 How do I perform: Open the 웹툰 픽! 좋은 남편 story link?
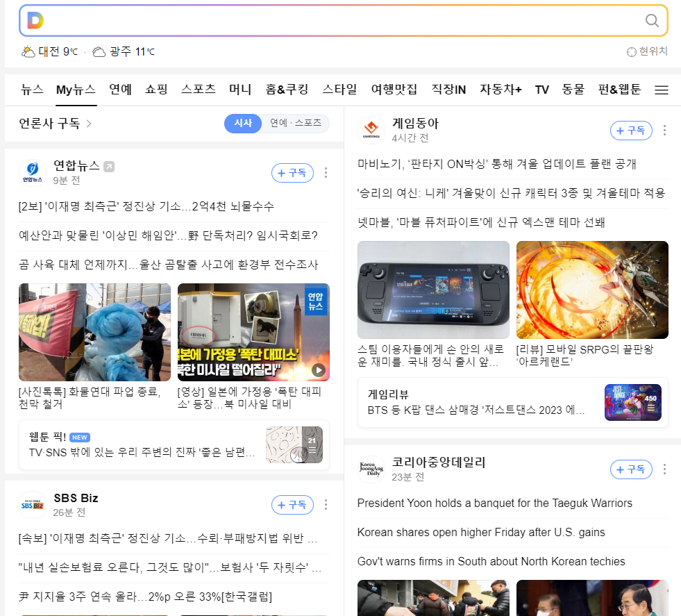(x=142, y=453)
